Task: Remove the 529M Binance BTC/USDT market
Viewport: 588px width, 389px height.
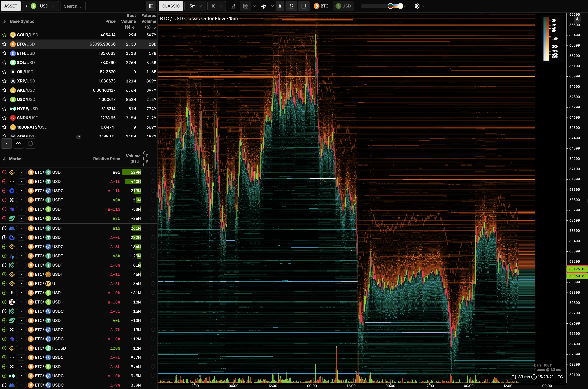Action: pos(4,172)
